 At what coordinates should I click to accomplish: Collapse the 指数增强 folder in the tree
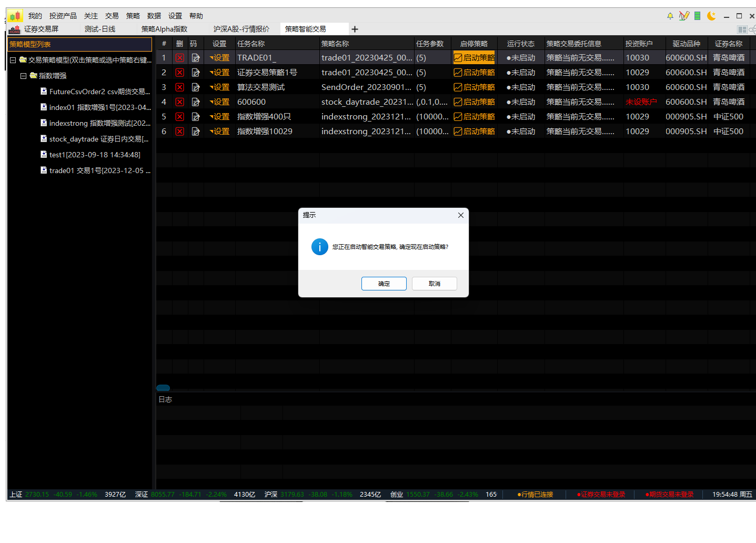pos(23,75)
